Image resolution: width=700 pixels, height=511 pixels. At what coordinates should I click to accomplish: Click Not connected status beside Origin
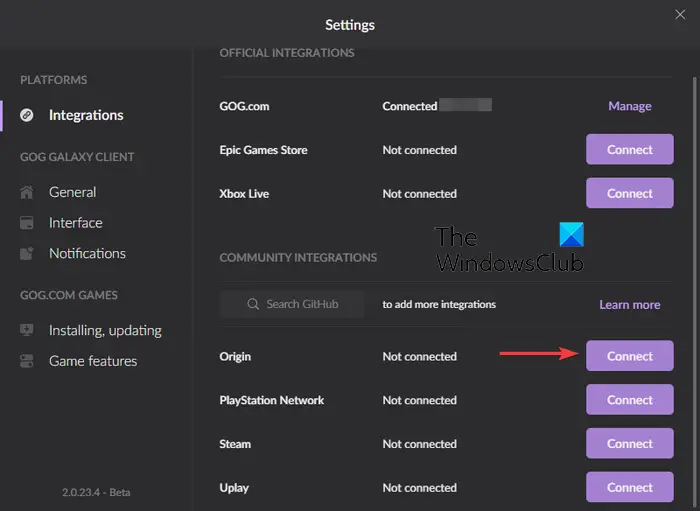[x=420, y=357]
